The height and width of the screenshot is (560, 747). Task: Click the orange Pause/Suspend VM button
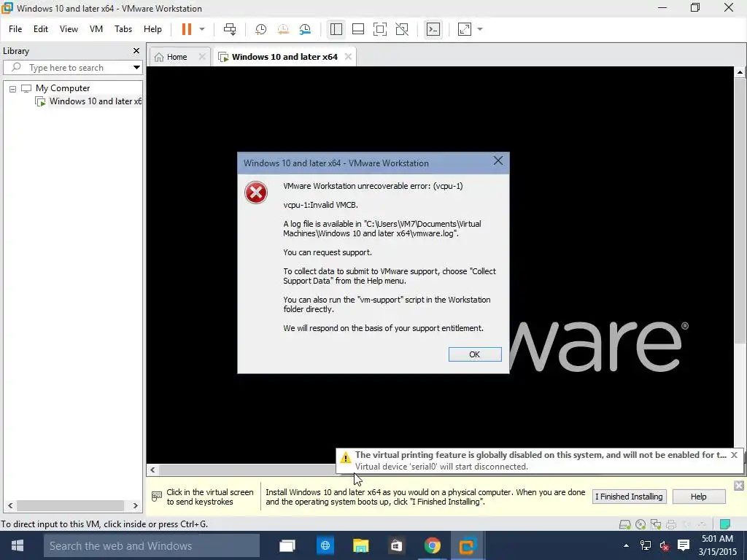point(186,29)
